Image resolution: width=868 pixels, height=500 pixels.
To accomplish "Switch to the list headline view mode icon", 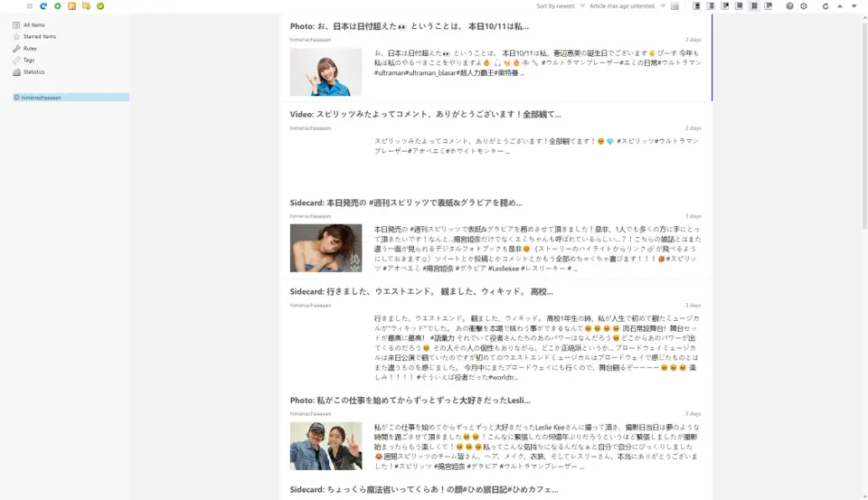I will pos(753,6).
